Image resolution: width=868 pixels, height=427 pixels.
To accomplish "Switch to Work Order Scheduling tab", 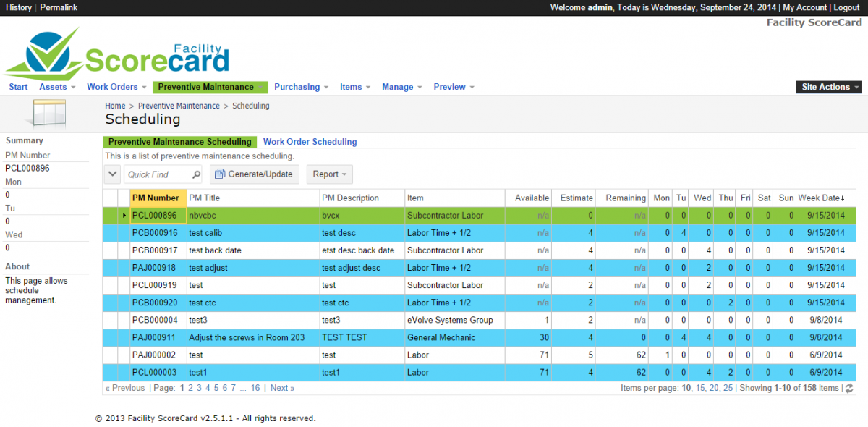I will point(310,142).
